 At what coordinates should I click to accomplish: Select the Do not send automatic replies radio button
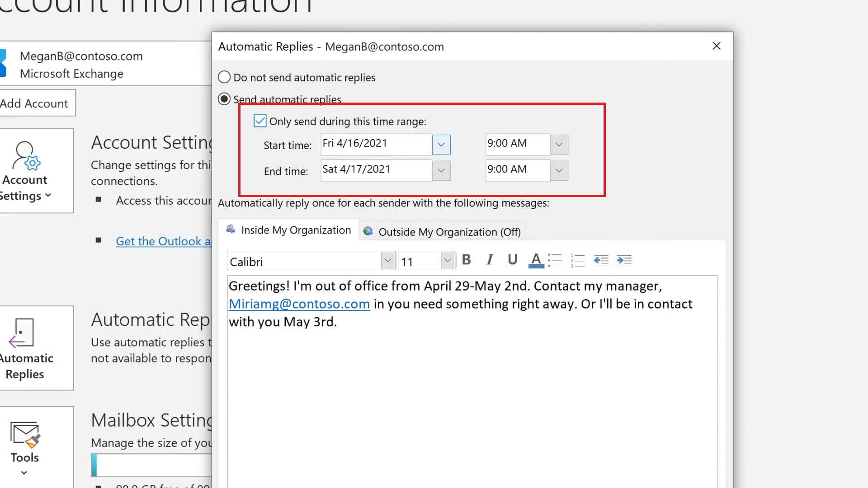pyautogui.click(x=225, y=77)
